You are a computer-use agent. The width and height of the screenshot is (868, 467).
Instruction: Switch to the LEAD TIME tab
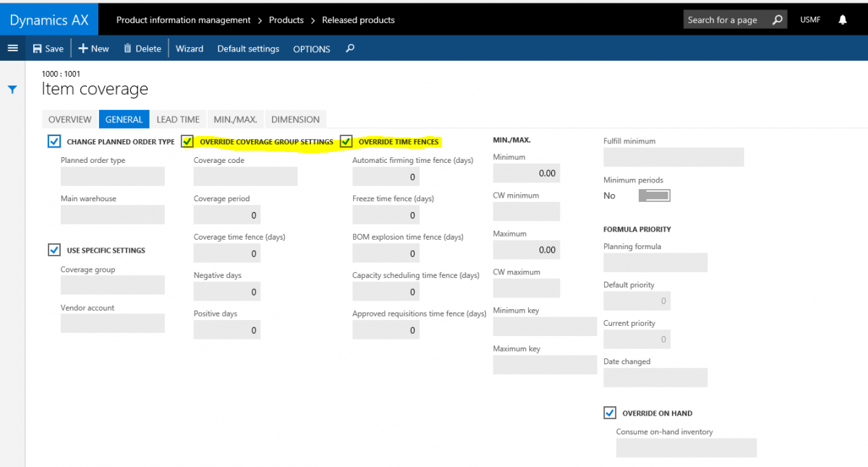(x=178, y=119)
